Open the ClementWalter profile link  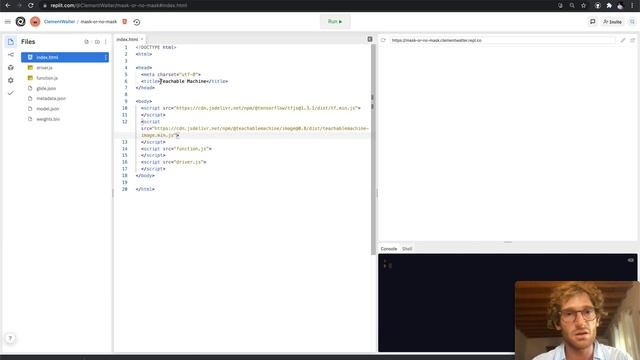(59, 22)
